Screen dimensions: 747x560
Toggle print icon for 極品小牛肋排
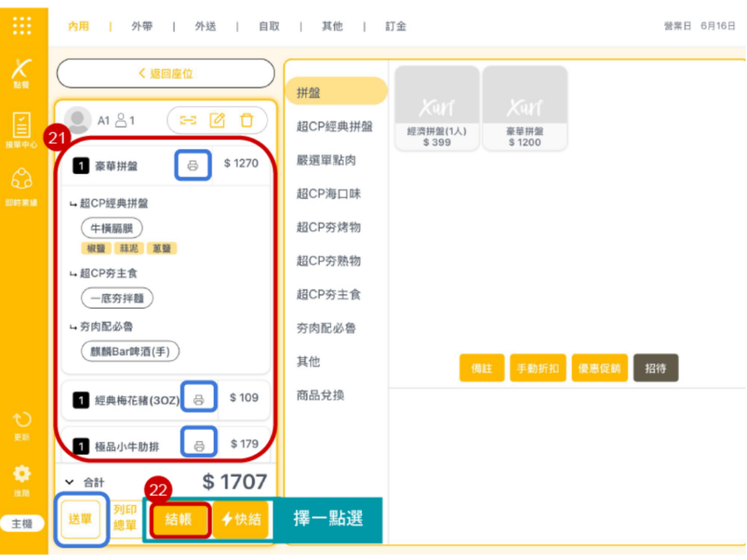[199, 445]
